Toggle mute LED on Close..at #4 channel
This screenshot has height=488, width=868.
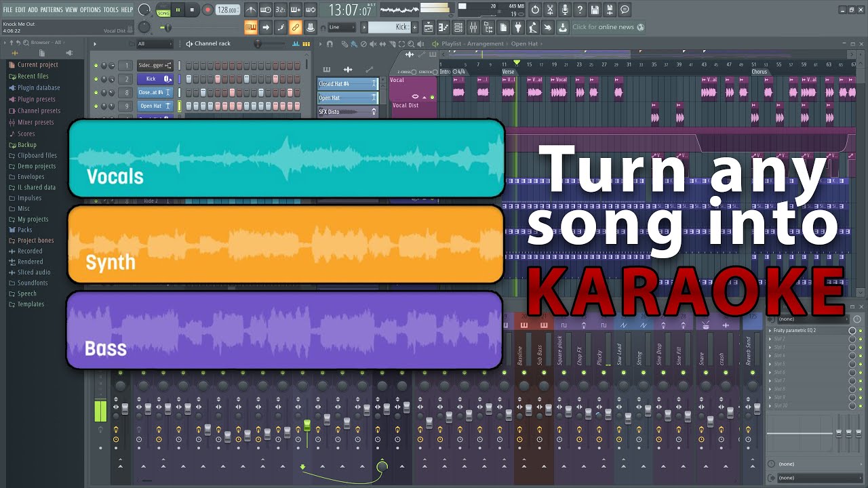coord(96,93)
